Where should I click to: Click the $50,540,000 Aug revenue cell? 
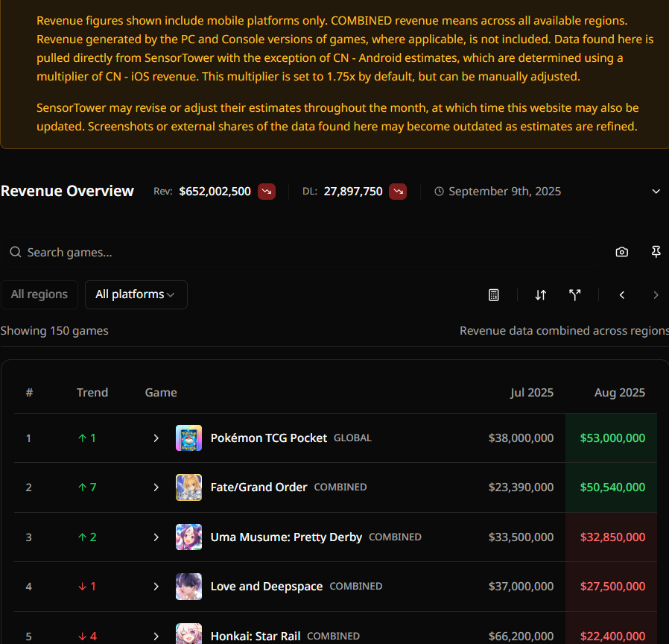click(612, 487)
